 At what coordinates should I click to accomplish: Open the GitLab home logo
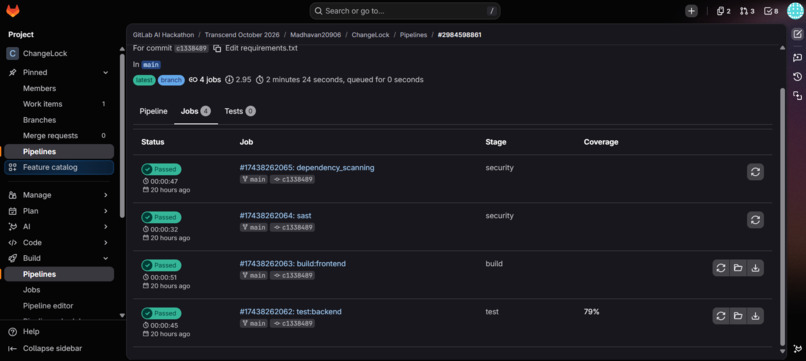click(x=12, y=10)
